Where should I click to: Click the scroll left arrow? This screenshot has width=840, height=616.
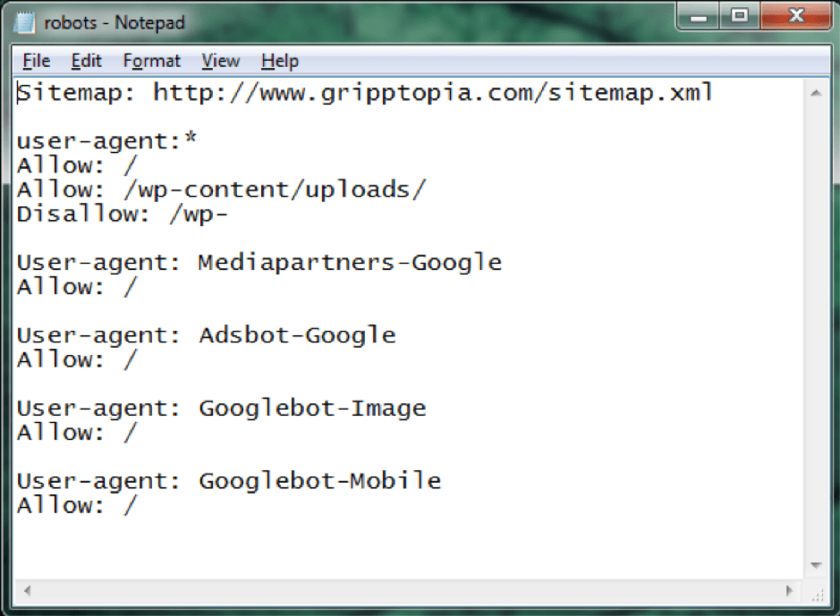[25, 592]
